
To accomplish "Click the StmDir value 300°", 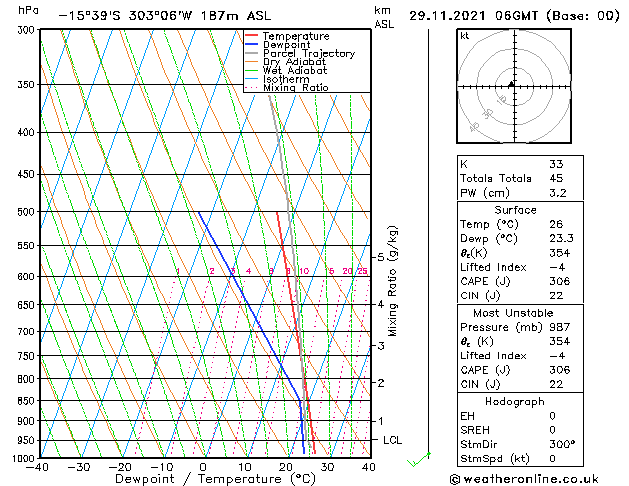I will click(x=562, y=444).
